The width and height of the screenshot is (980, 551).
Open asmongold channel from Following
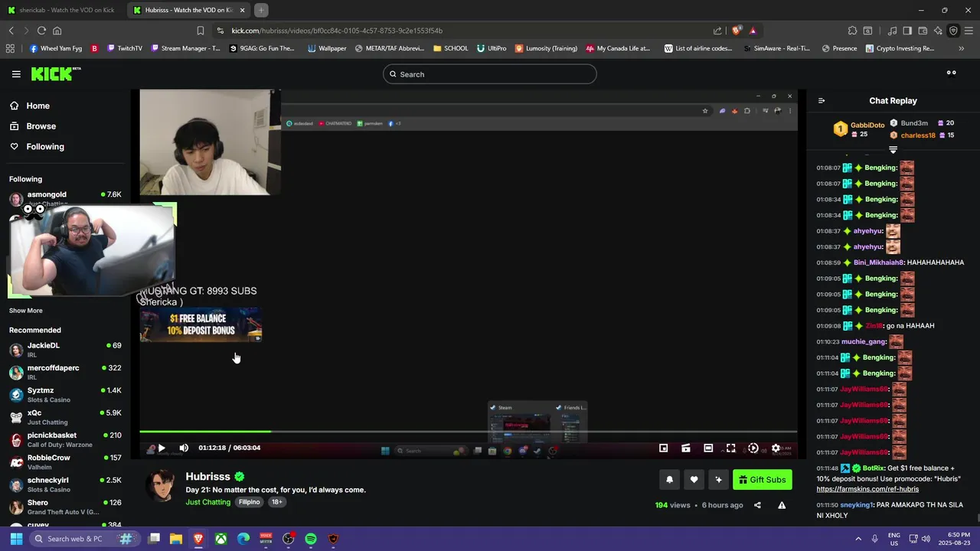[65, 198]
